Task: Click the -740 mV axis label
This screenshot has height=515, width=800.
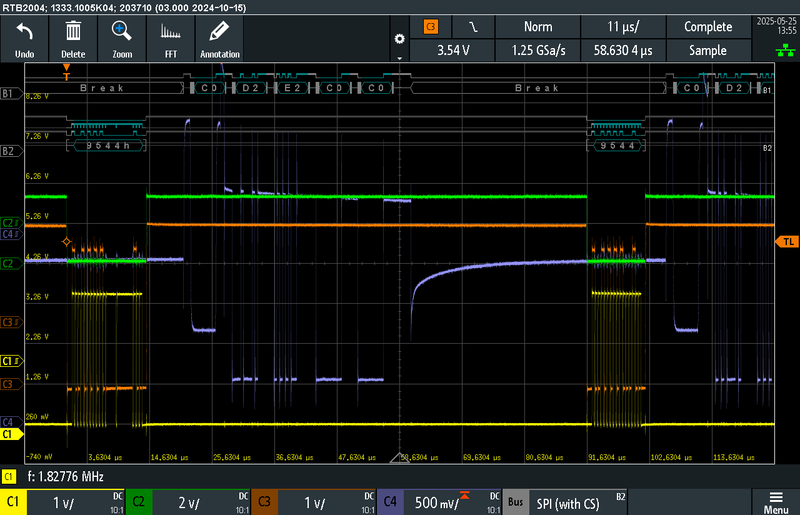Action: tap(39, 456)
